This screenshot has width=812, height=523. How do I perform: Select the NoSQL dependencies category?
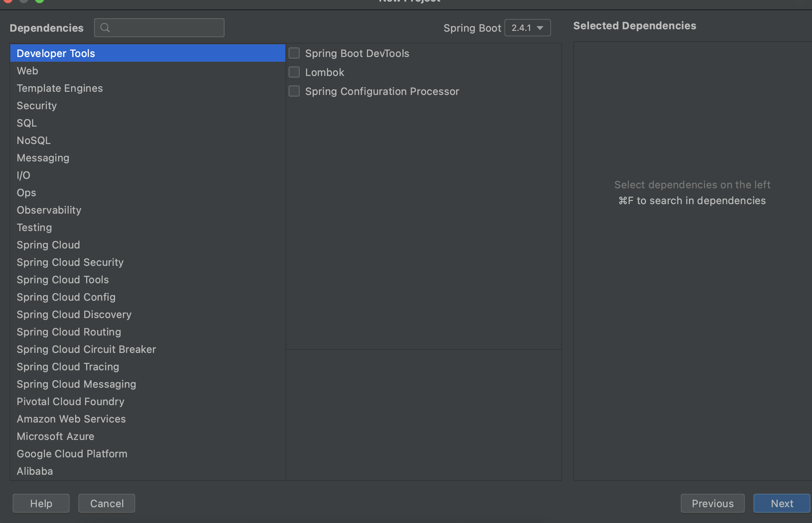(33, 140)
